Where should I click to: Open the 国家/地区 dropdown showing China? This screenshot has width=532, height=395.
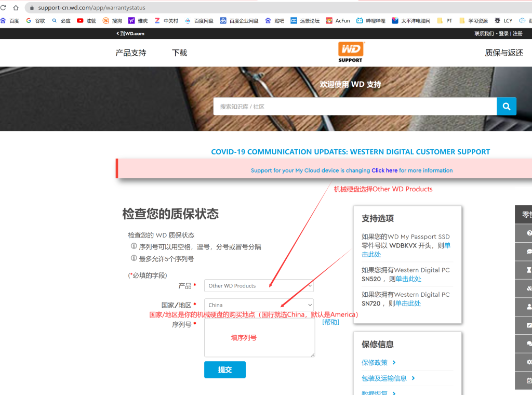click(x=259, y=305)
